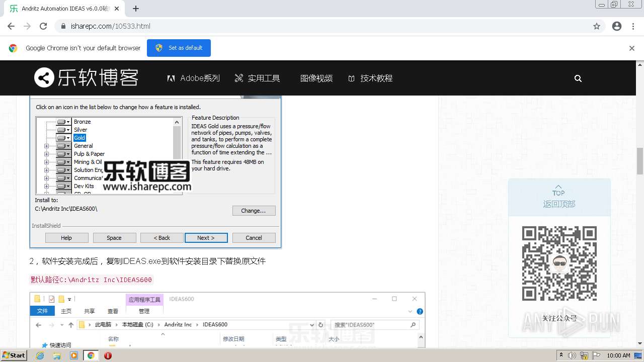
Task: Click the explorer search box 搜索"IDEAS600"
Action: click(x=375, y=325)
